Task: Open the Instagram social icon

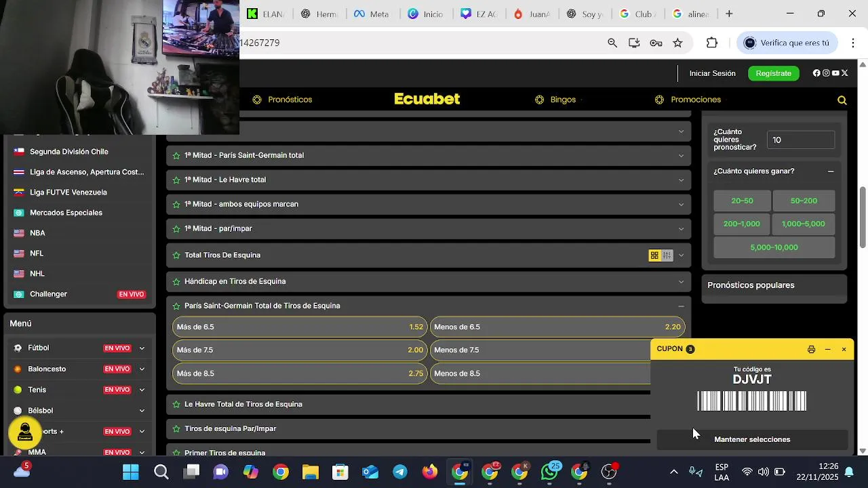Action: click(x=826, y=73)
